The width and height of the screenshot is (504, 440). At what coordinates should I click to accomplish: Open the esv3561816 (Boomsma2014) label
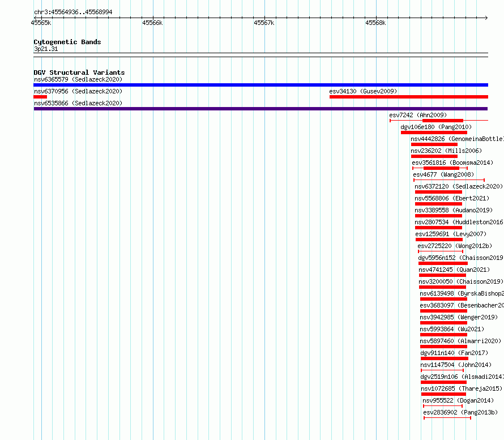pyautogui.click(x=452, y=163)
